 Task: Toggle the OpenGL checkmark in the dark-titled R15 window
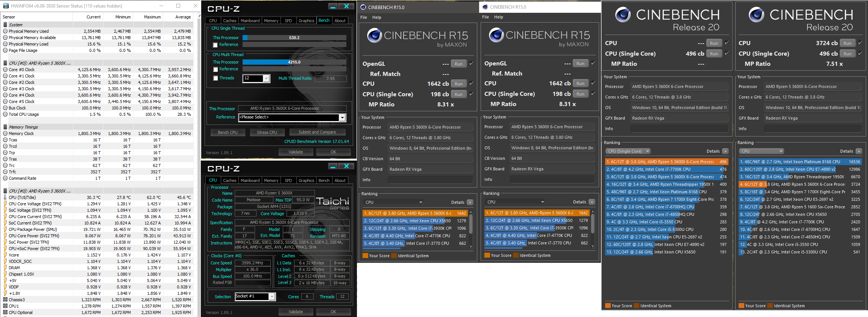pos(472,64)
